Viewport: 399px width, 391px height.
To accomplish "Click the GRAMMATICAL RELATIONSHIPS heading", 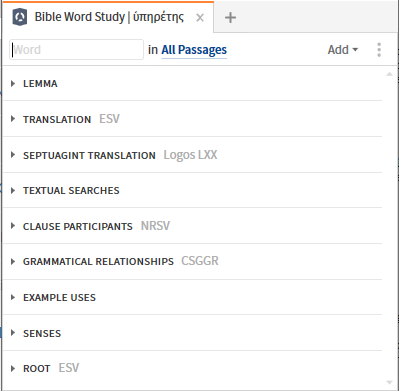I will 98,262.
